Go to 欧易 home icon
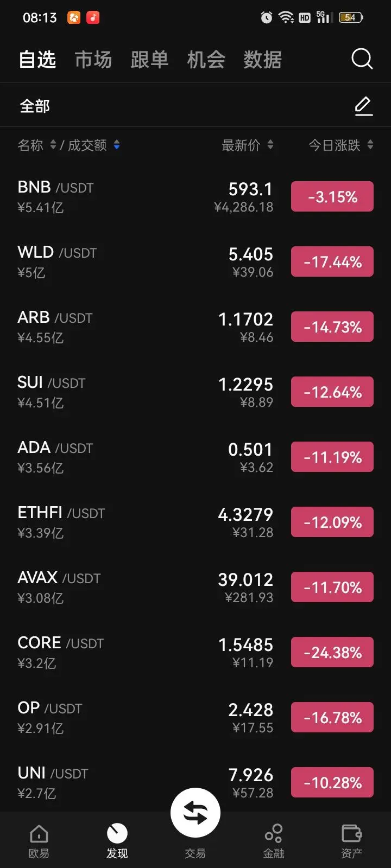Screen dimensions: 391x868 39,834
